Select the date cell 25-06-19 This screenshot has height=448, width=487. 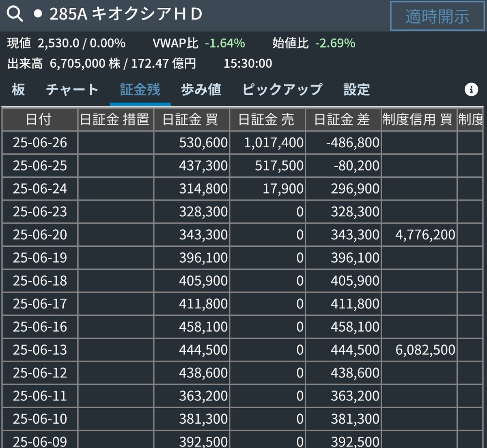click(40, 258)
